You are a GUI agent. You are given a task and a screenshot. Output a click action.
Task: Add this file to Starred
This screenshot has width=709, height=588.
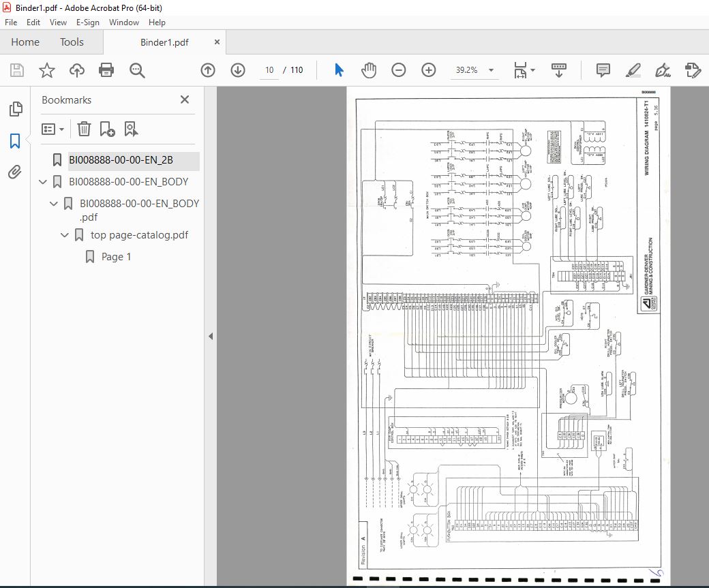click(46, 70)
